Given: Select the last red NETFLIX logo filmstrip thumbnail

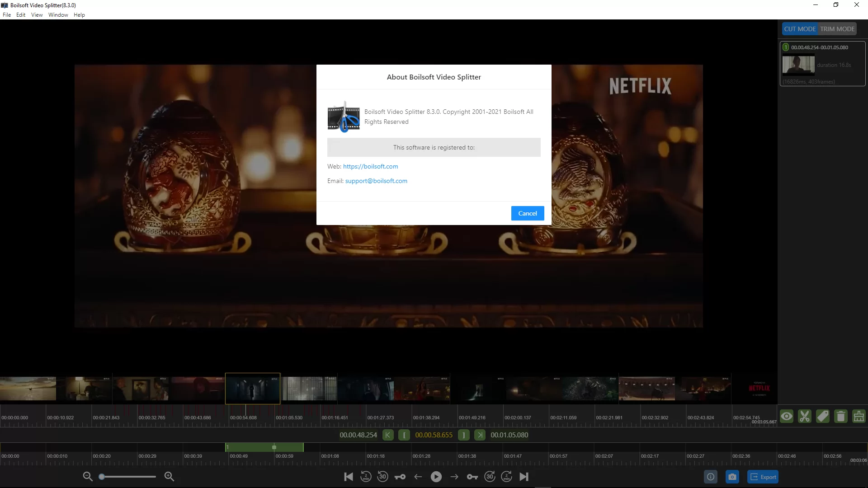Looking at the screenshot, I should point(759,388).
